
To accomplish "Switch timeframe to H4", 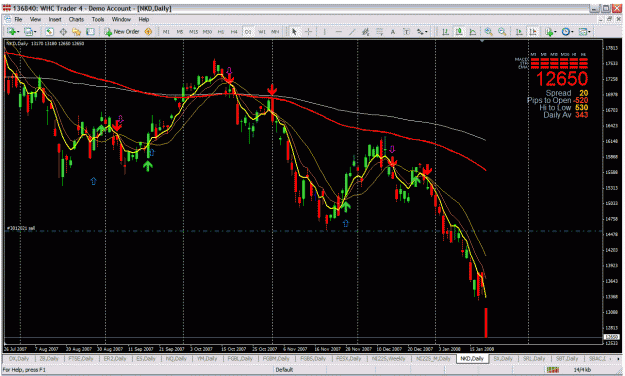I will (234, 31).
